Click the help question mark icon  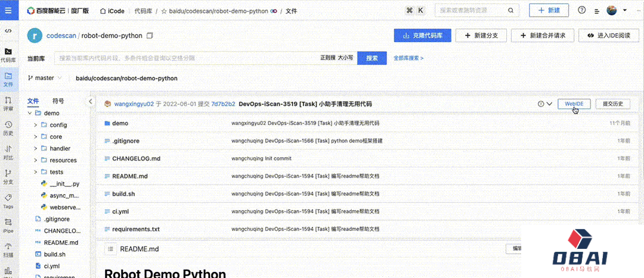[x=581, y=11]
